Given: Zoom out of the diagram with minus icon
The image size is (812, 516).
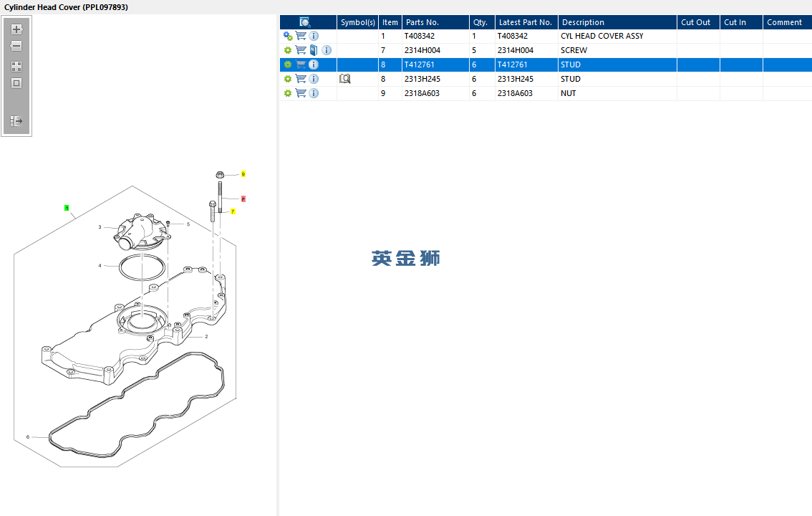Looking at the screenshot, I should tap(16, 46).
